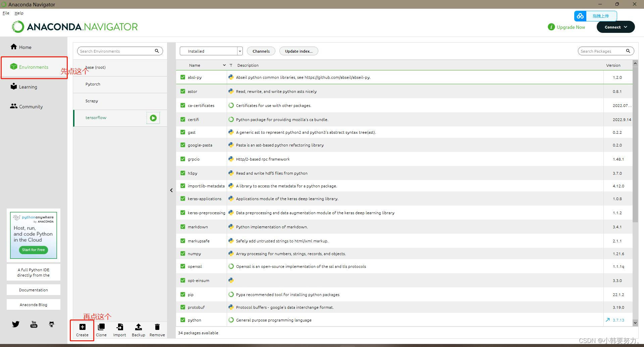
Task: Open the Help menu
Action: 19,13
